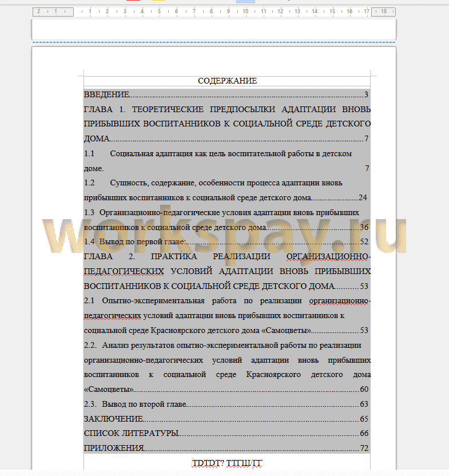Click the misspelled word ТТГШ/ГГ
This screenshot has height=476, width=449.
pos(244,463)
